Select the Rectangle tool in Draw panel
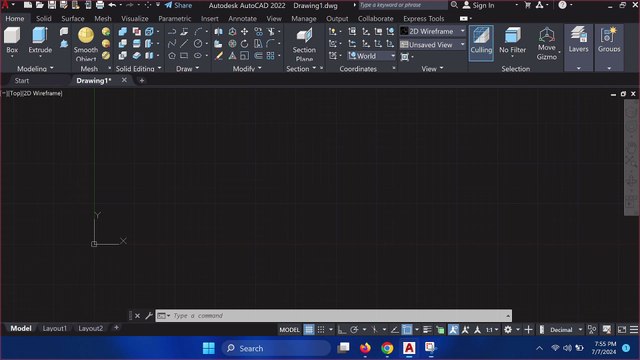 pyautogui.click(x=184, y=56)
